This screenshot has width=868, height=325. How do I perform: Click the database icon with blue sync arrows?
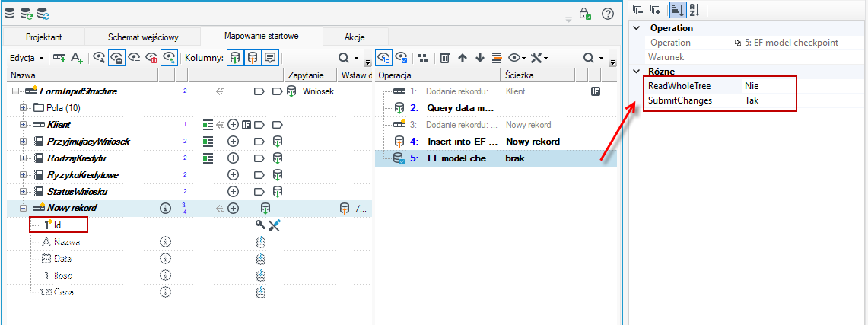tap(43, 12)
